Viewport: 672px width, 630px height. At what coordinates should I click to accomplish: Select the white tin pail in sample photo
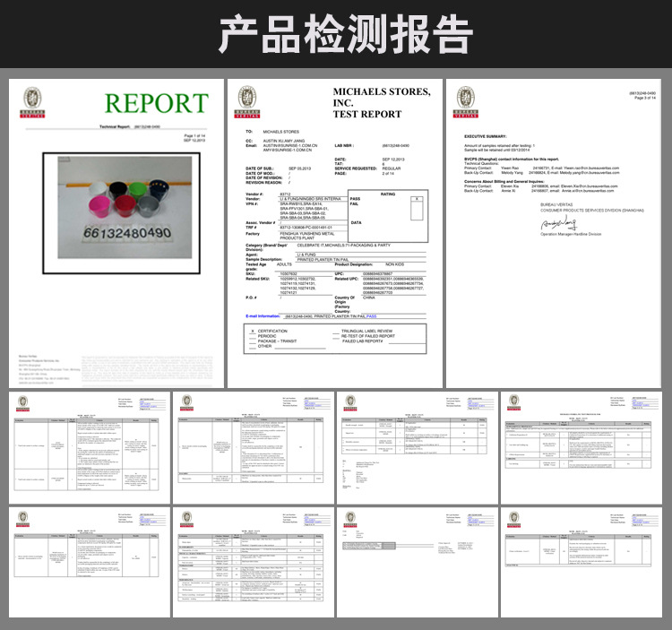click(99, 189)
